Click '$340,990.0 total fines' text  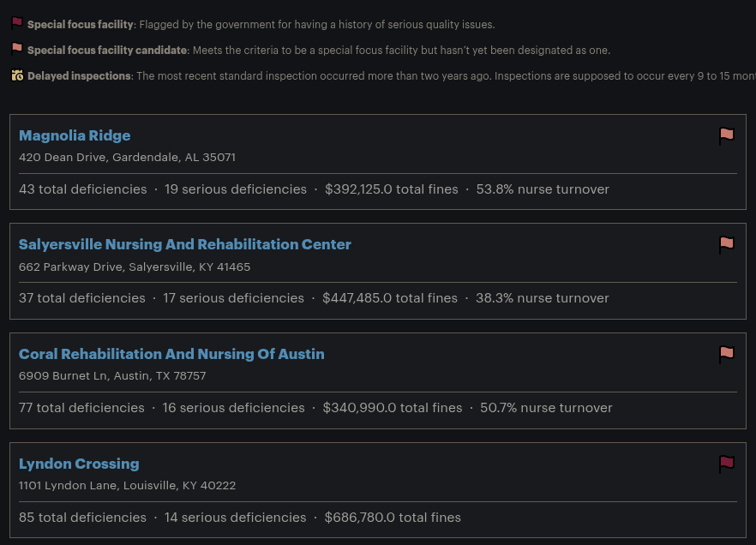coord(393,408)
